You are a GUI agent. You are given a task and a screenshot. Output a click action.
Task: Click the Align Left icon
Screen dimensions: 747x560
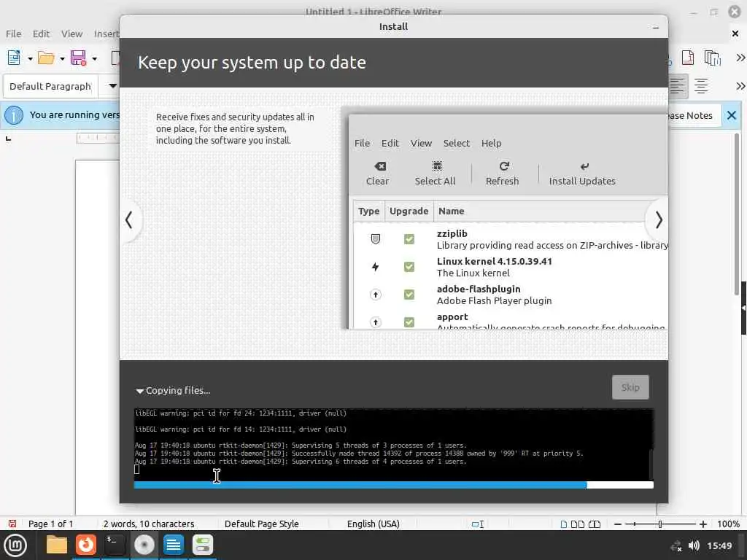pyautogui.click(x=677, y=86)
